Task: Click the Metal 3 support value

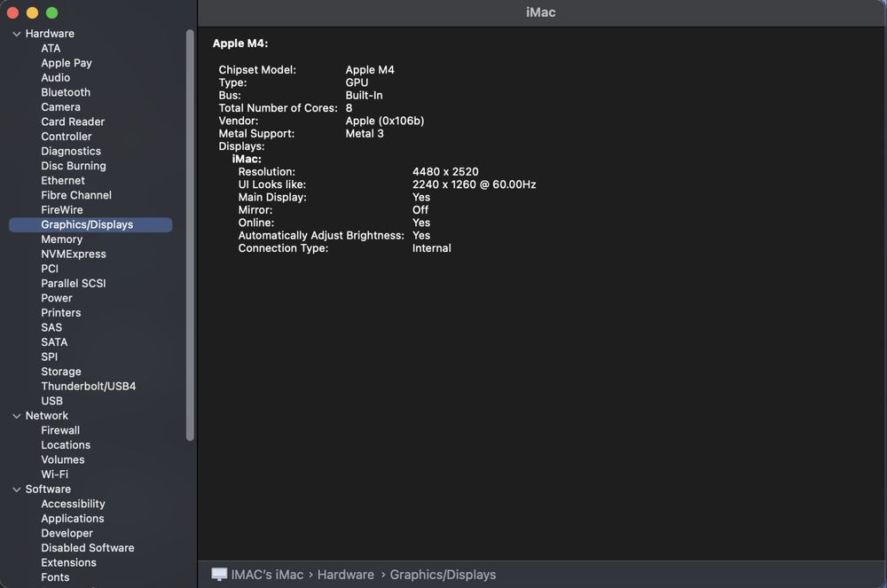Action: pos(365,134)
